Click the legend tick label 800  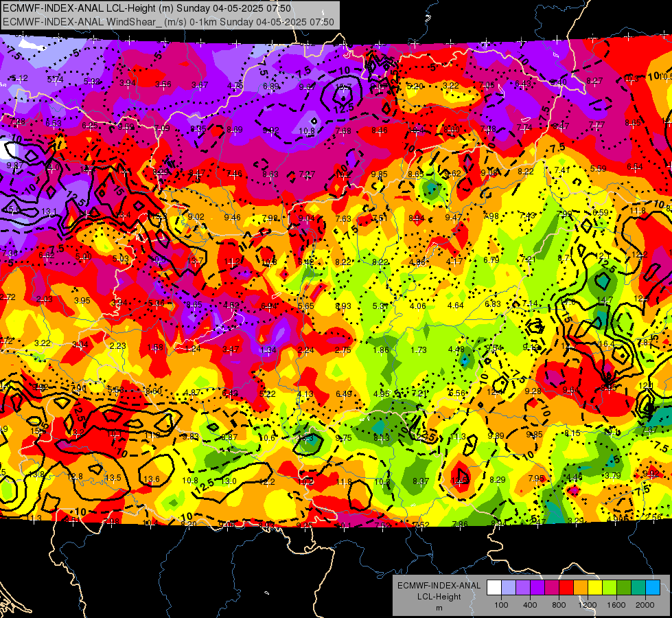pyautogui.click(x=559, y=605)
